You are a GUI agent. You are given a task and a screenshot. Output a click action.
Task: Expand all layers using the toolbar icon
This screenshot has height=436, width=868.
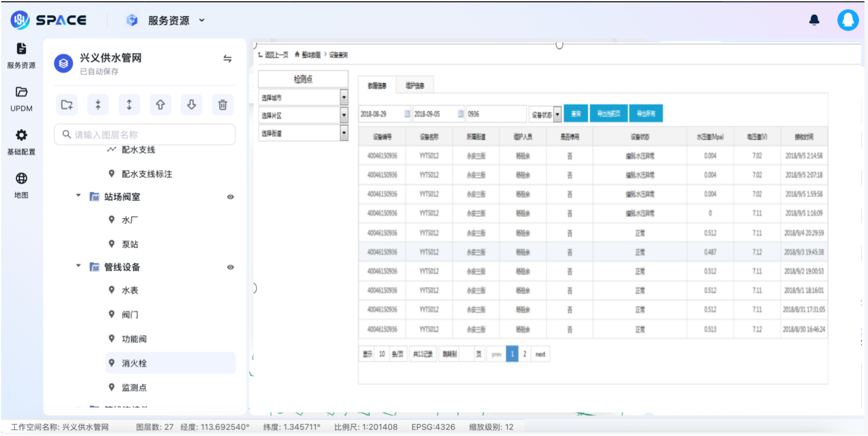[129, 105]
